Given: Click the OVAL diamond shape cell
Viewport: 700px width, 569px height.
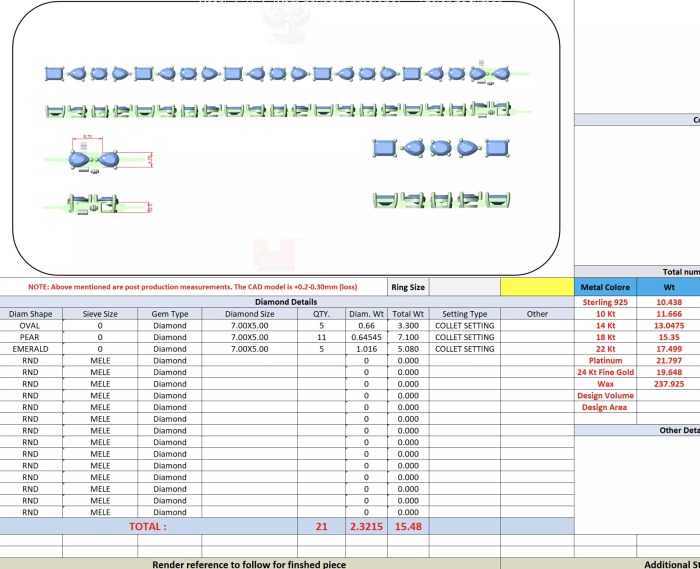Looking at the screenshot, I should (x=30, y=325).
